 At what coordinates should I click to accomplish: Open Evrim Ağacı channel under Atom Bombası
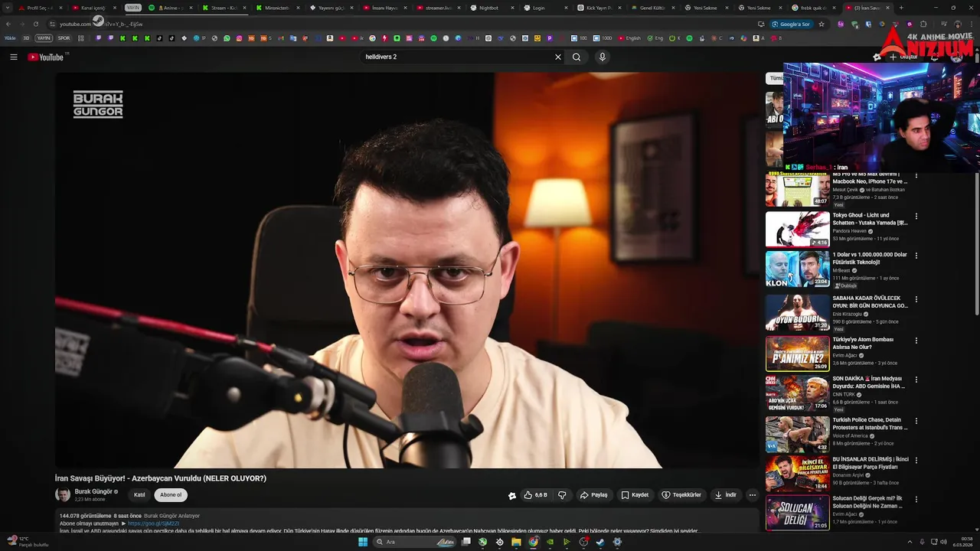coord(846,355)
